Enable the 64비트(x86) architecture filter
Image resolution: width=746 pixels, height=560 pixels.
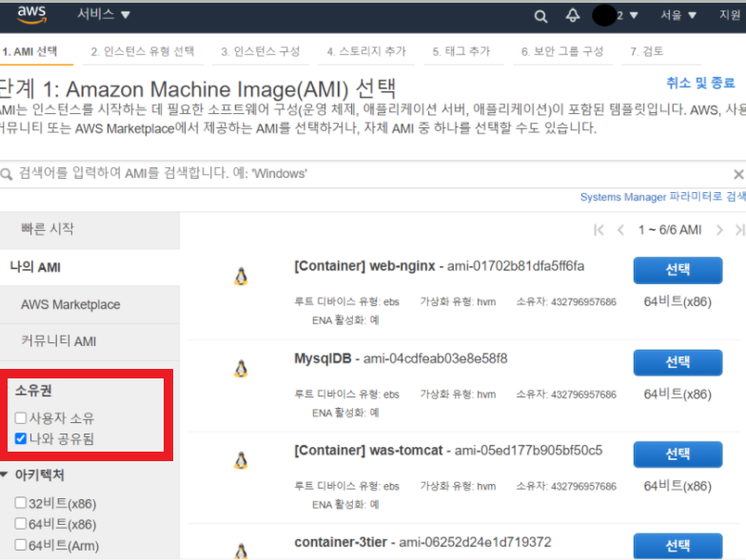[x=21, y=523]
